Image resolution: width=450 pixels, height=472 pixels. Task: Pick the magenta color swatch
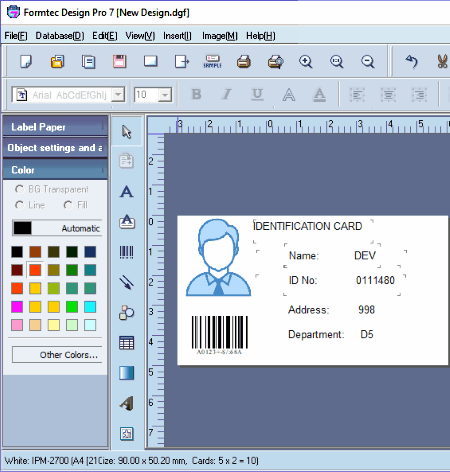(17, 307)
